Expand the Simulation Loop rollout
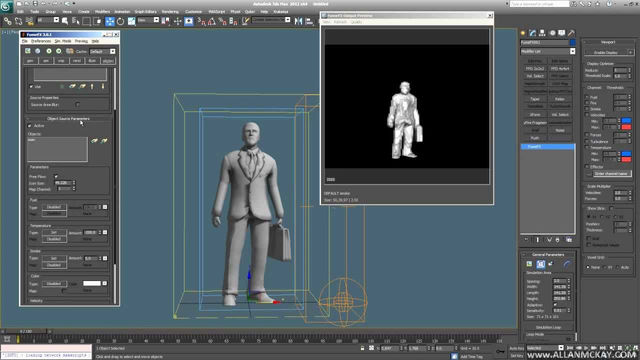The height and width of the screenshot is (360, 640). pyautogui.click(x=548, y=327)
